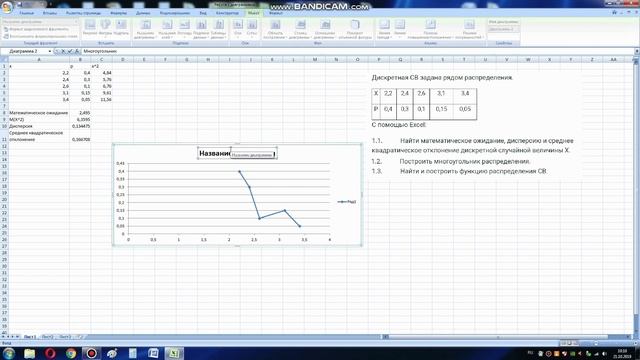Switch to the Разметка страницы tab
Screen dimensions: 640x360
[x=83, y=13]
